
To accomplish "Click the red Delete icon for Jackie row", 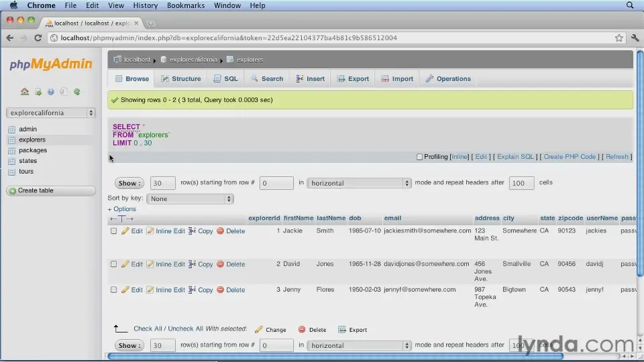I will 220,231.
